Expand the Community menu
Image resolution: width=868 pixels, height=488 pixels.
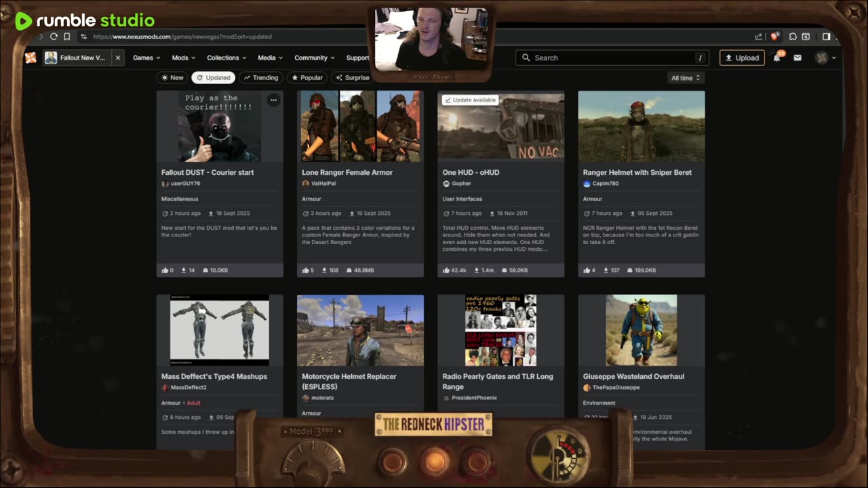coord(315,58)
